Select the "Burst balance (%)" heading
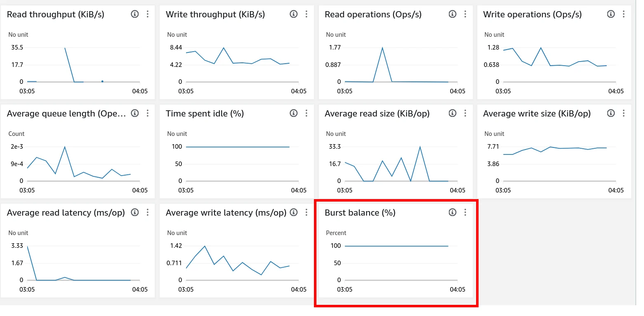644x316 pixels. [360, 213]
